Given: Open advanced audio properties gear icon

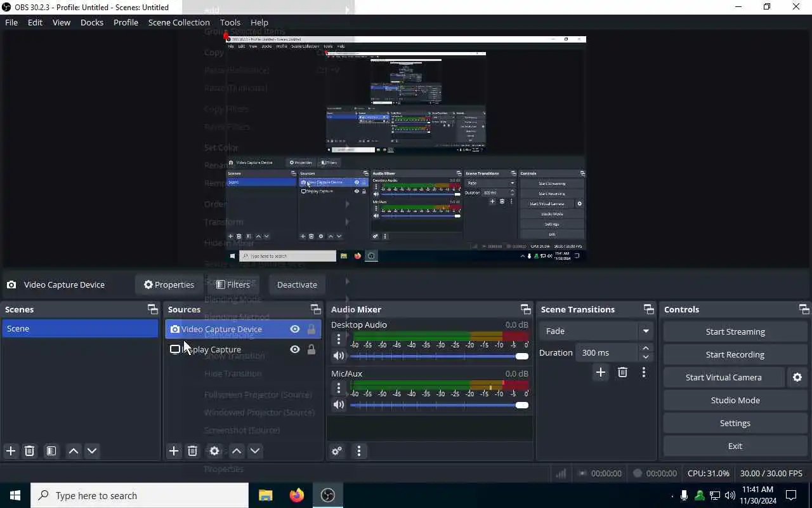Looking at the screenshot, I should tap(337, 451).
